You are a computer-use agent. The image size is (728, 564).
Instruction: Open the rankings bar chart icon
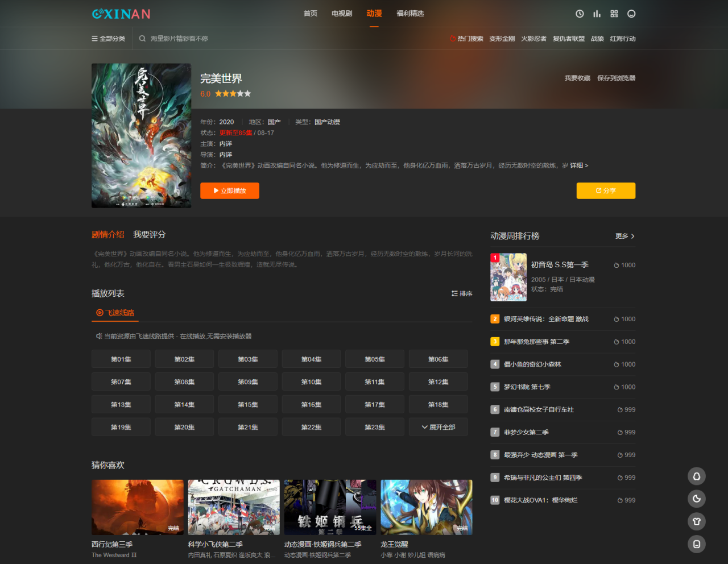click(596, 13)
